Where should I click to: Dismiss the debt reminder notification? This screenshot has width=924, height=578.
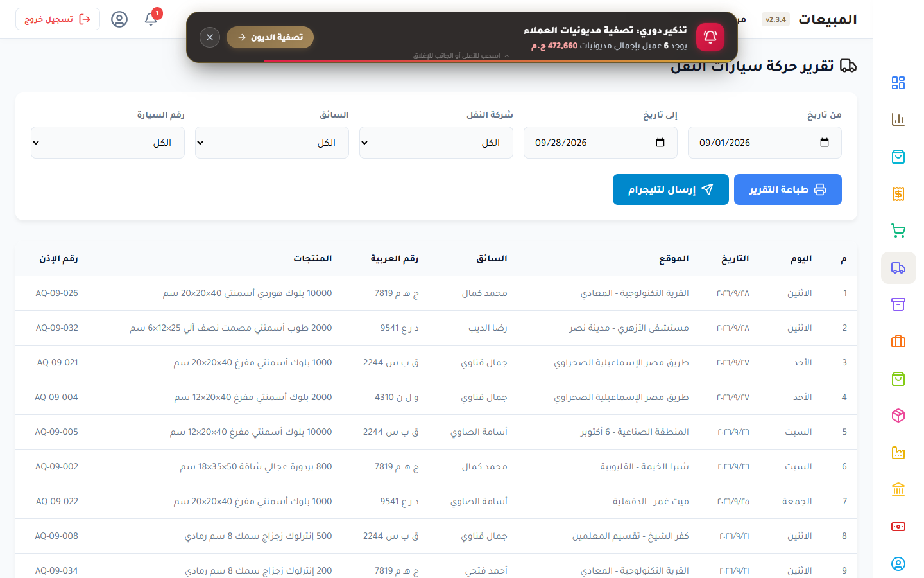coord(210,37)
